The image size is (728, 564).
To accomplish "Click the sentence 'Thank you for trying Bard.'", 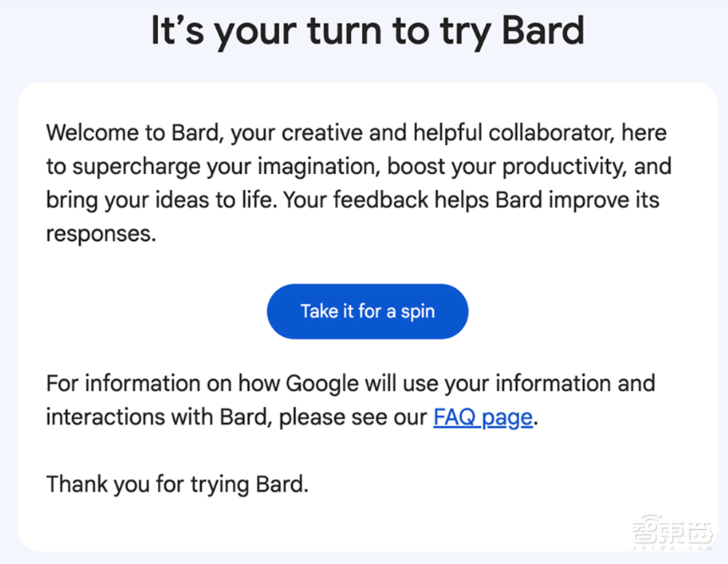I will click(x=176, y=483).
